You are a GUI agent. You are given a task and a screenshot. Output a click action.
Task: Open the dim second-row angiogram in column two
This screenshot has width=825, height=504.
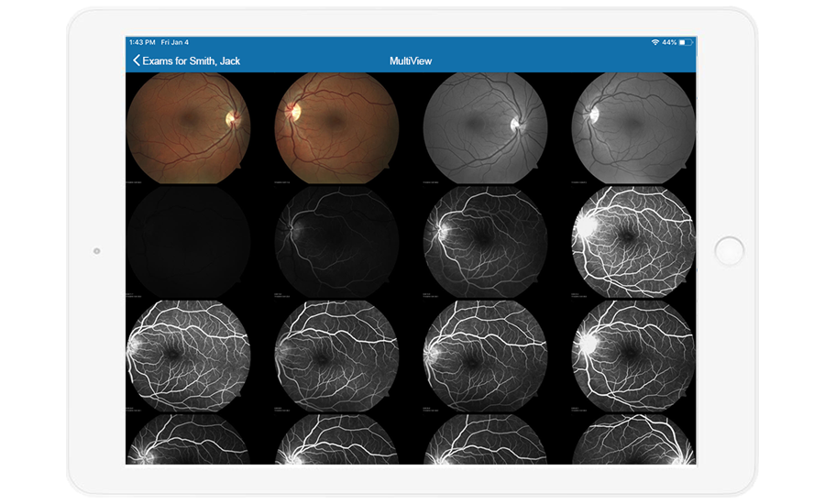[336, 242]
